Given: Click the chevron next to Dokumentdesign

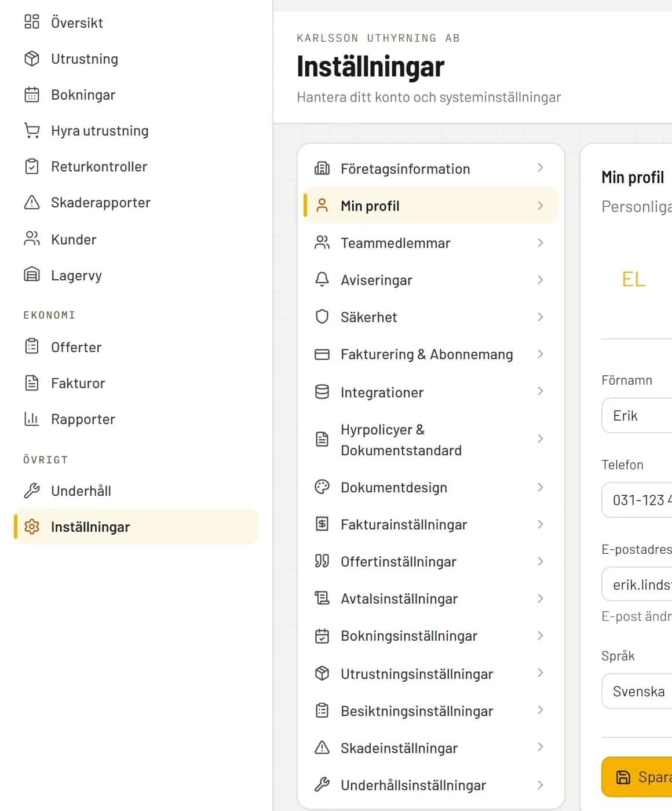Looking at the screenshot, I should 540,487.
